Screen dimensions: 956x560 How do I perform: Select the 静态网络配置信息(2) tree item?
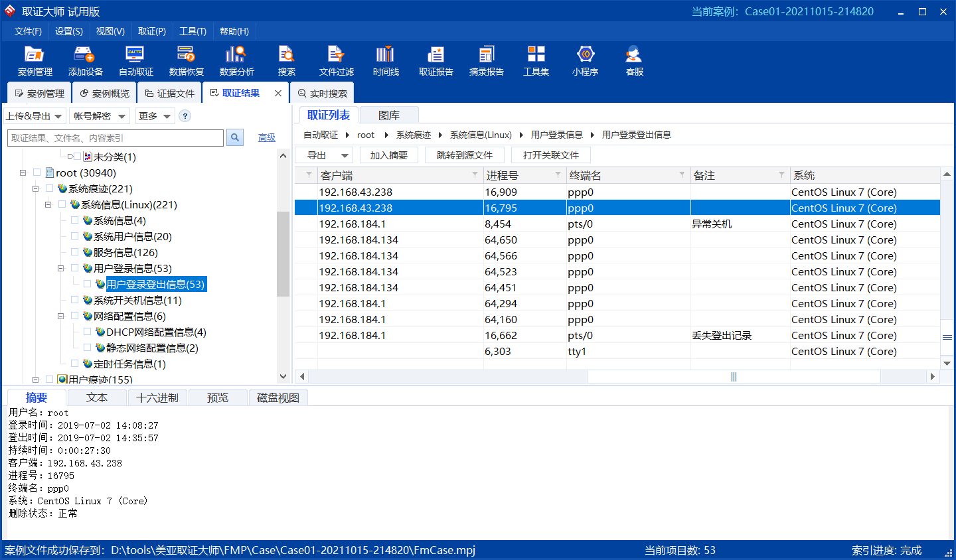point(152,348)
